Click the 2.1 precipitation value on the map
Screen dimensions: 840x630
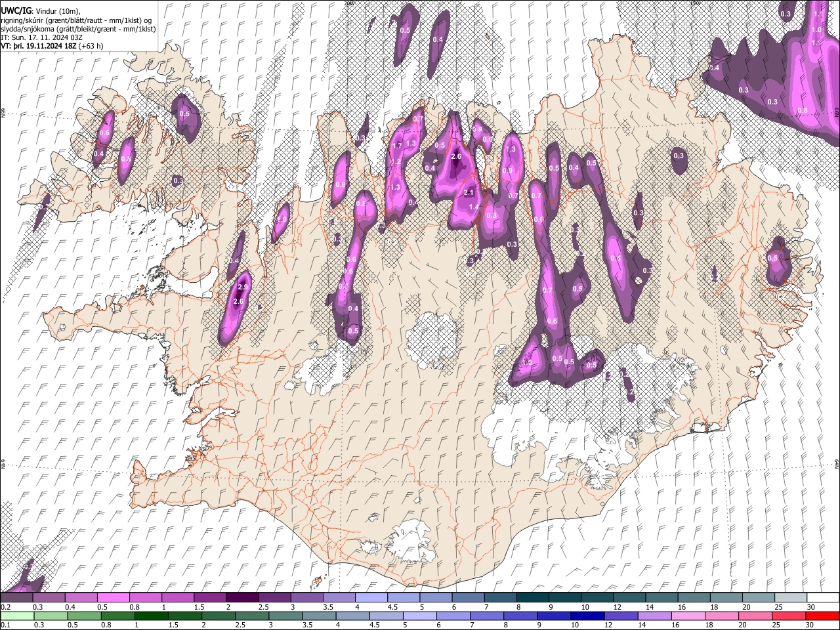coord(469,192)
